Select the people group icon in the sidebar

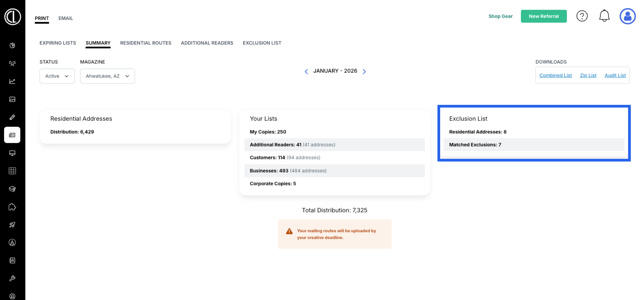pyautogui.click(x=12, y=63)
